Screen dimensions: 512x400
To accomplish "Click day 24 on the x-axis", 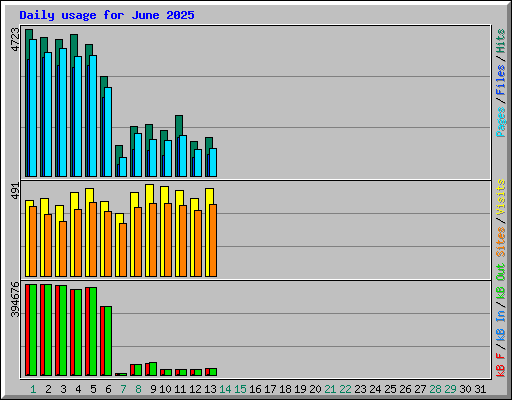I will [375, 389].
